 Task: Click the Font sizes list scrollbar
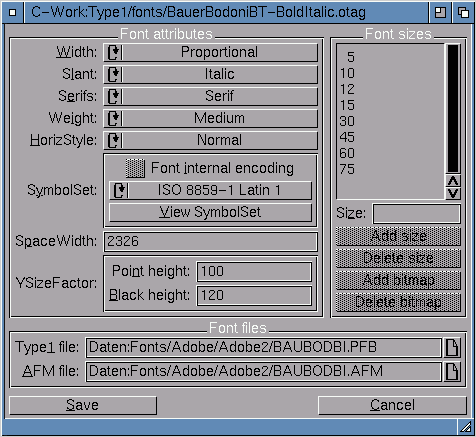(x=453, y=109)
